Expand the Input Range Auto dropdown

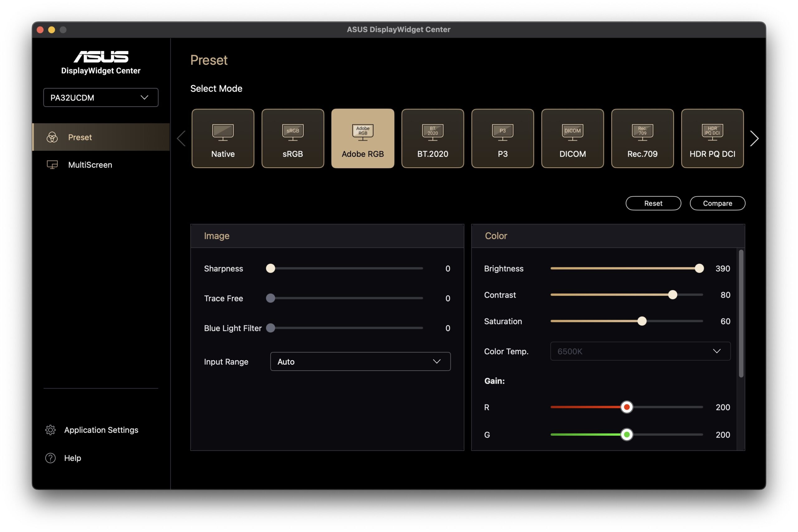360,362
